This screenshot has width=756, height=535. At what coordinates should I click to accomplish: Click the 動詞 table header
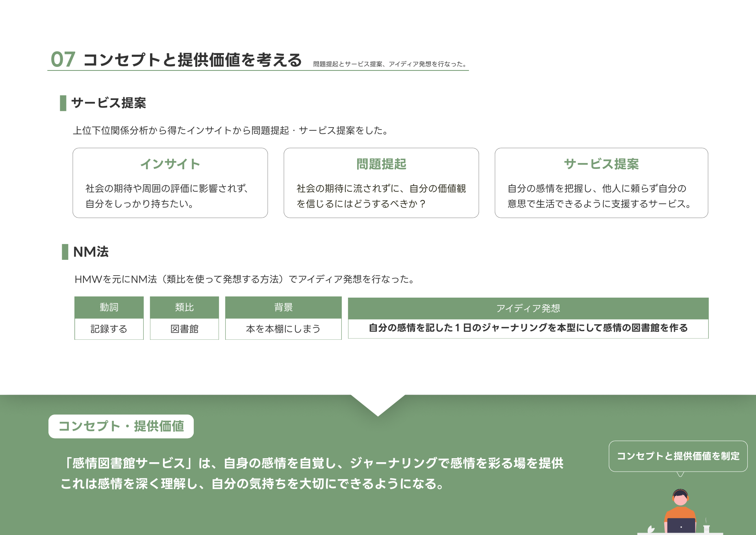109,307
